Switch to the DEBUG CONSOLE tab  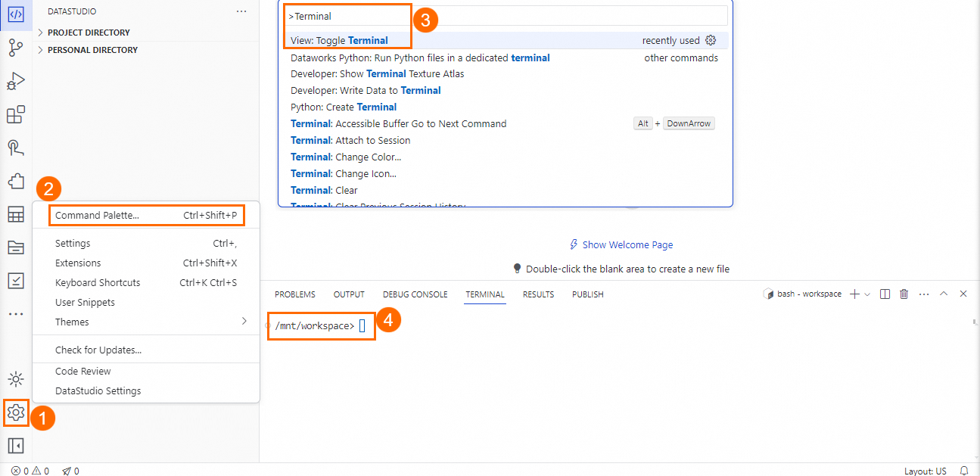(x=415, y=294)
